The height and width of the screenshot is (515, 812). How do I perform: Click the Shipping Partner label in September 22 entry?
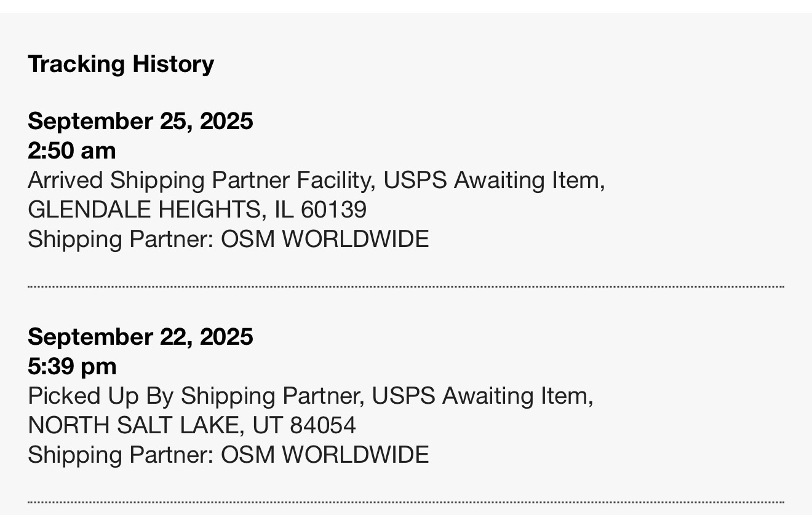(120, 455)
